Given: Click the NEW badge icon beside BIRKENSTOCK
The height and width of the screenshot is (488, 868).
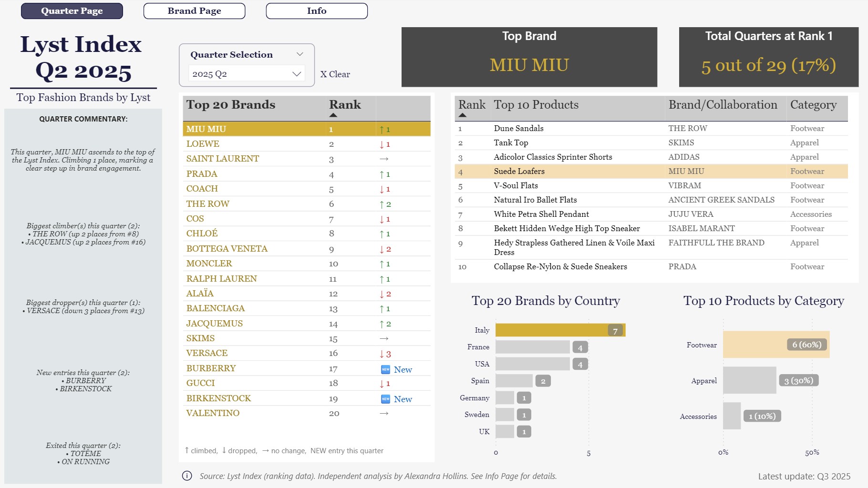Looking at the screenshot, I should tap(385, 398).
